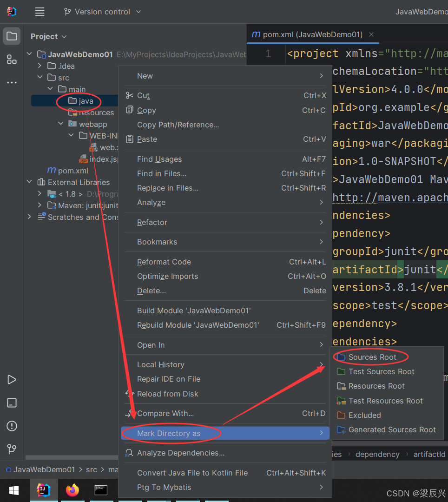448x502 pixels.
Task: Expand the 1.8 JDK library node
Action: pos(40,194)
